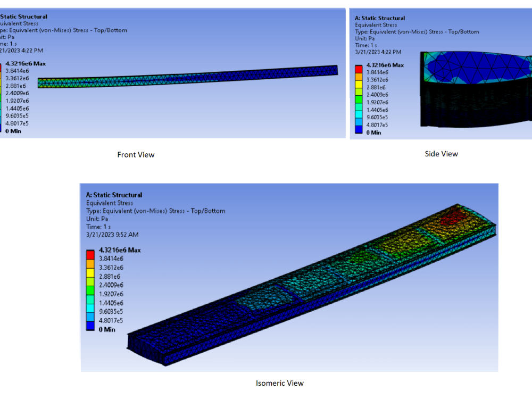Click 'Time: 1 s' in Isomeric View
This screenshot has width=532, height=399.
[x=98, y=227]
